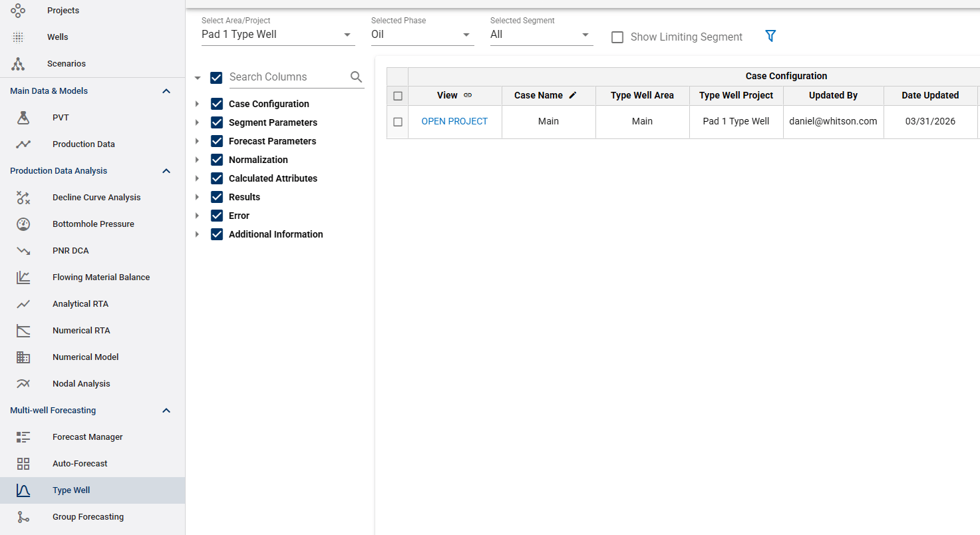
Task: Open the Selected Phase dropdown showing Oil
Action: [x=422, y=35]
